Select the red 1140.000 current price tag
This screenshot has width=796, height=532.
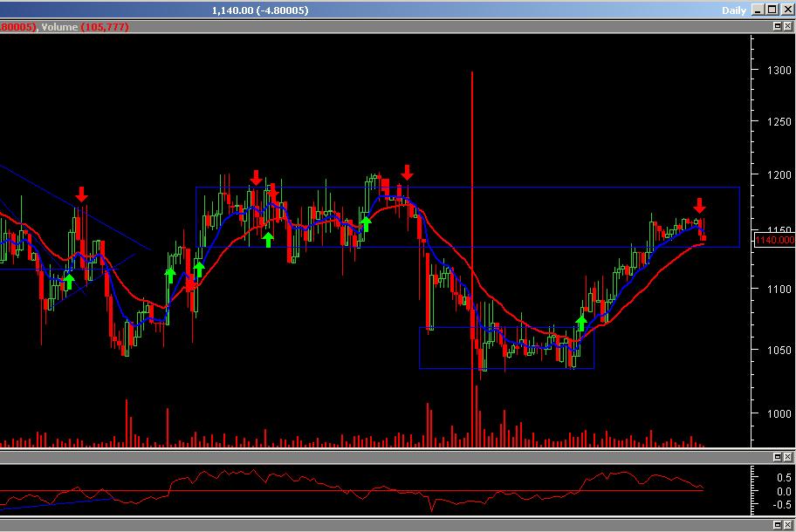coord(775,240)
